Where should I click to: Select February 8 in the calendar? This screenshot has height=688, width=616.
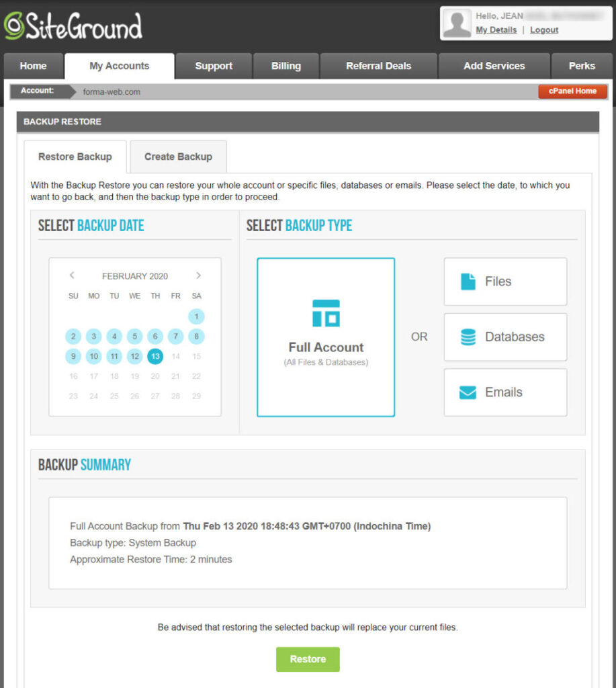[197, 337]
